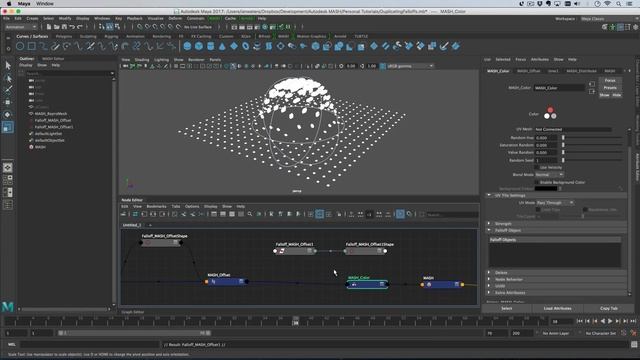Collapse the UV Tile Settings section
Viewport: 640px width, 360px height.
click(489, 196)
